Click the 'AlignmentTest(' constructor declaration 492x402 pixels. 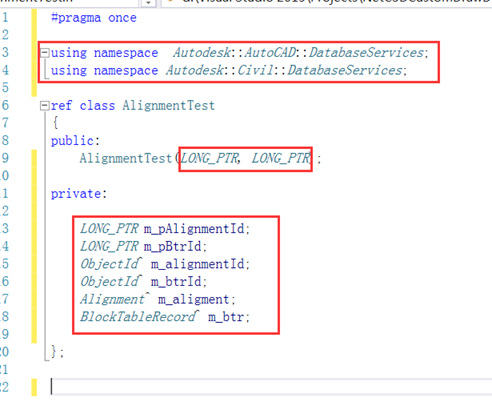[x=130, y=159]
